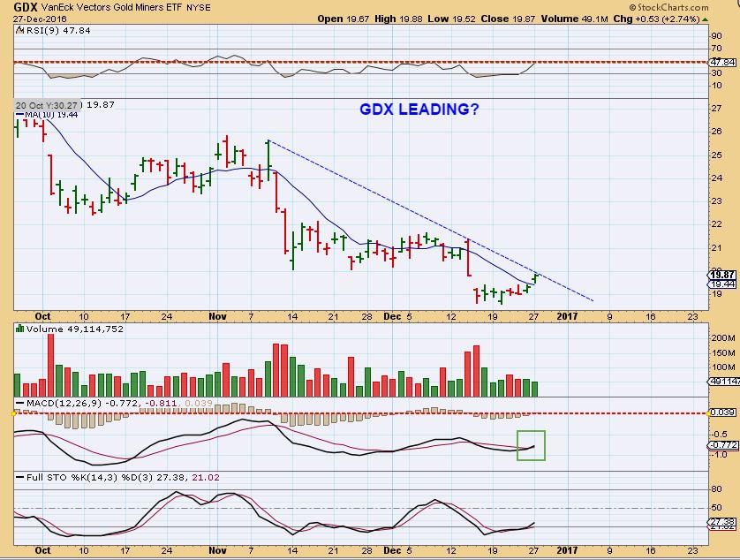Click the tallest early-October volume bar
Viewport: 740px width, 560px height.
click(x=51, y=365)
